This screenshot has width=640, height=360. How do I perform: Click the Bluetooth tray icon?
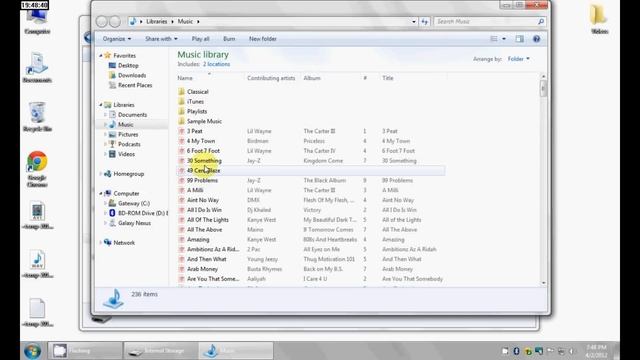tap(516, 351)
